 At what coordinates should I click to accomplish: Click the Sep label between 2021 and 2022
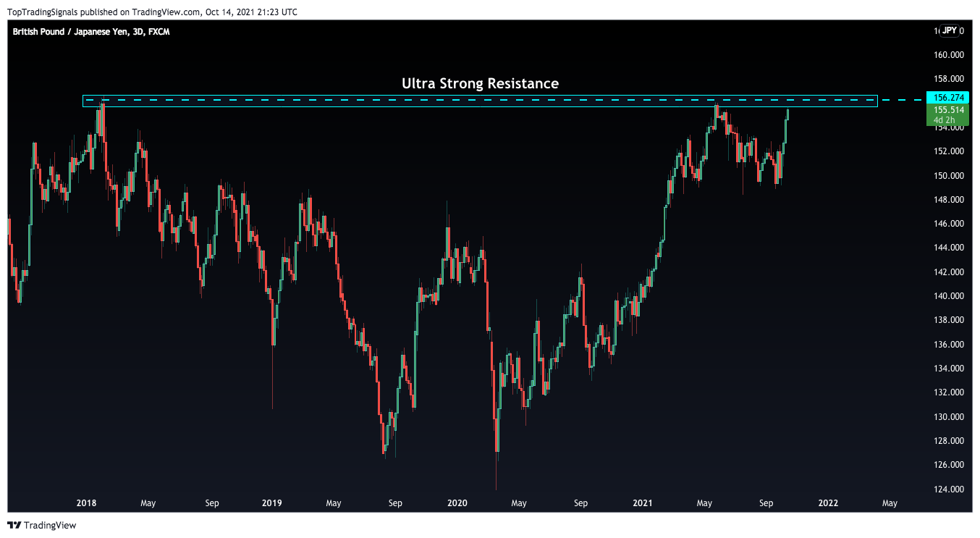pos(766,503)
